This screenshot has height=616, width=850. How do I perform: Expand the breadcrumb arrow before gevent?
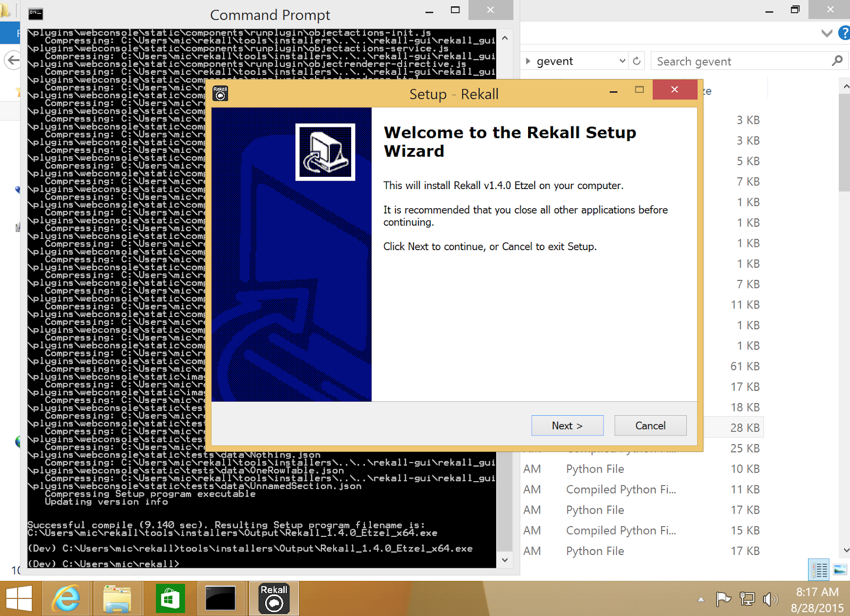528,61
